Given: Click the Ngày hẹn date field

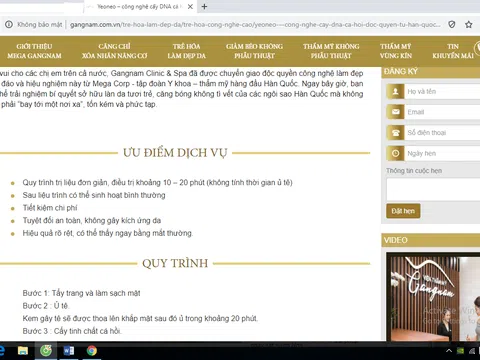Looking at the screenshot, I should pos(442,153).
